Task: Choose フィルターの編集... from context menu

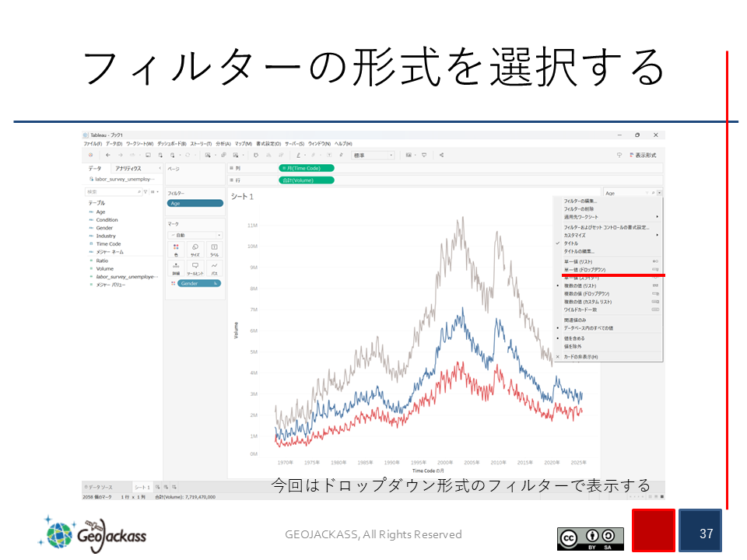Action: pos(580,201)
